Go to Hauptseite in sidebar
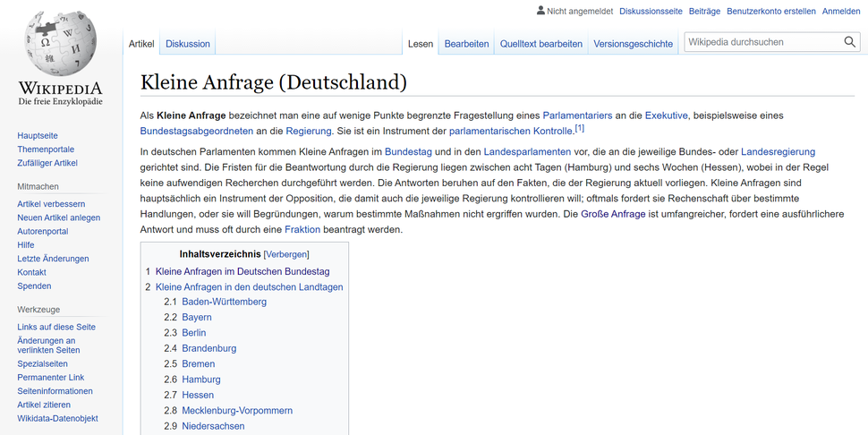The height and width of the screenshot is (435, 868). click(38, 135)
